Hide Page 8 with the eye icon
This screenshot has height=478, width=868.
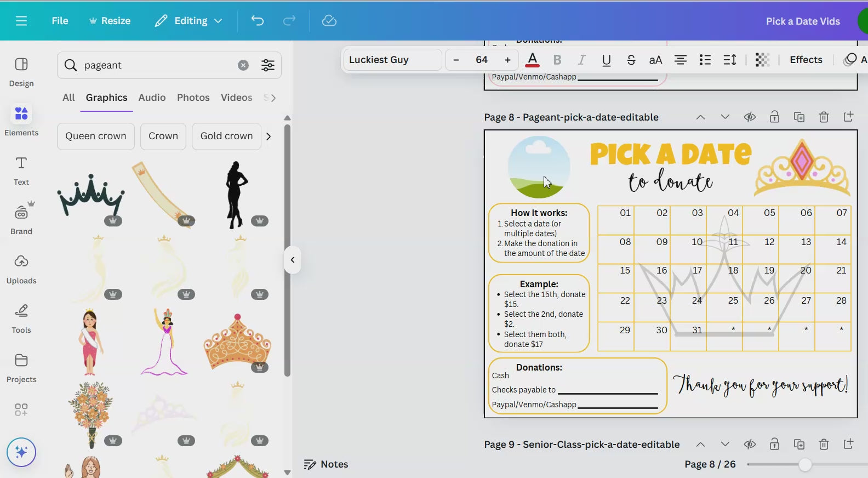click(750, 117)
